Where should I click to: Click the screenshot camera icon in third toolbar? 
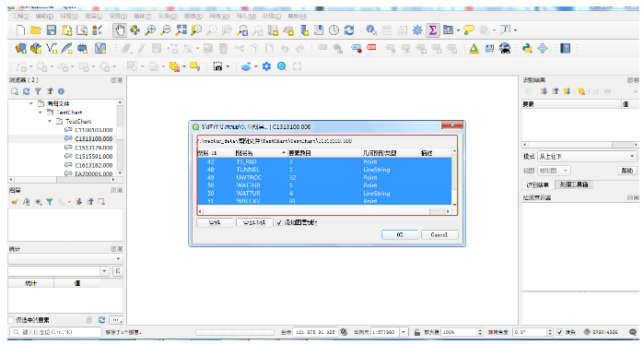217,66
